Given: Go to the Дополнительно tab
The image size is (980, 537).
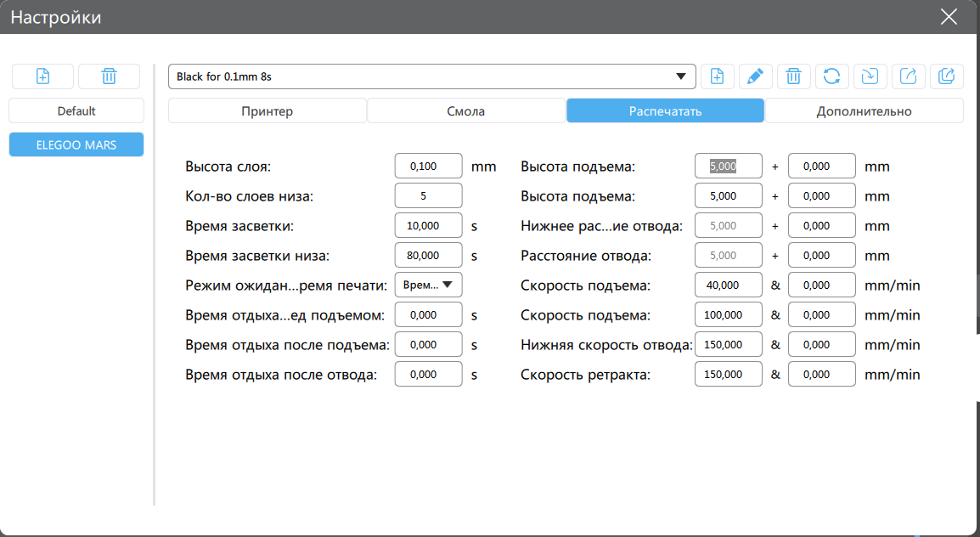Looking at the screenshot, I should pos(864,111).
